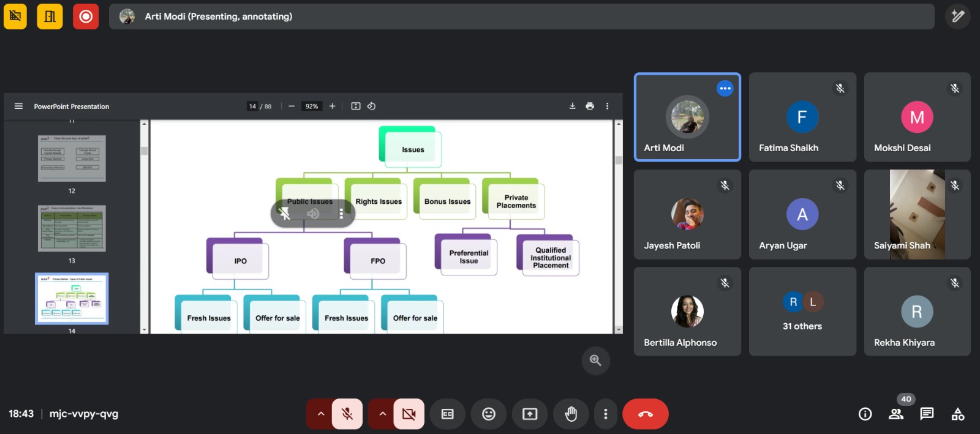Leave the call with red button
The height and width of the screenshot is (434, 980).
pos(645,414)
